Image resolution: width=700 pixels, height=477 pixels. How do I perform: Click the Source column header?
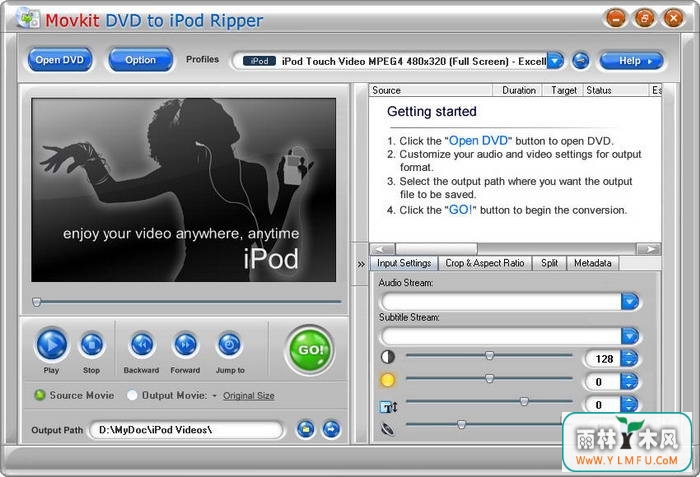pos(430,90)
